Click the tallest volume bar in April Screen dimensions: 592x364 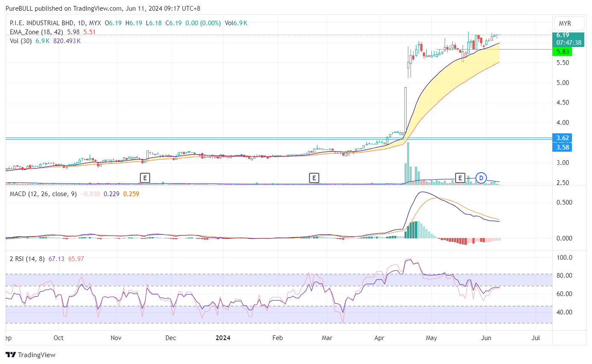coord(408,164)
